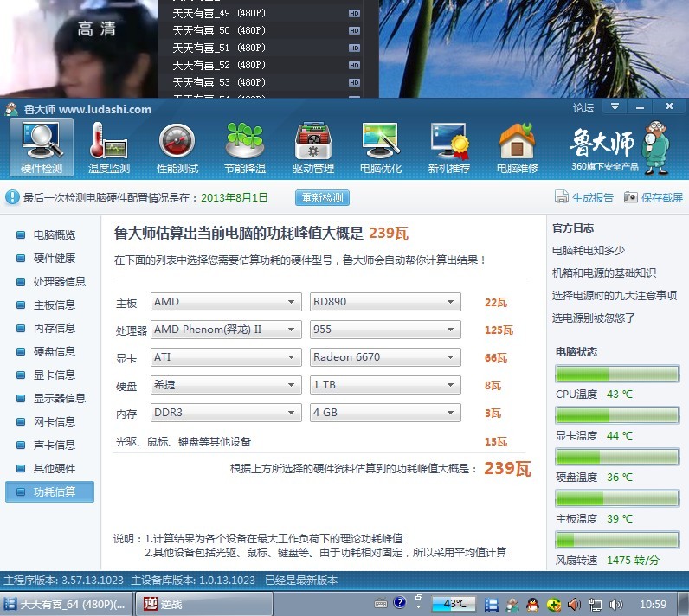Open the 显卡 brand ATI dropdown
Screen dimensions: 689x616
pos(226,357)
